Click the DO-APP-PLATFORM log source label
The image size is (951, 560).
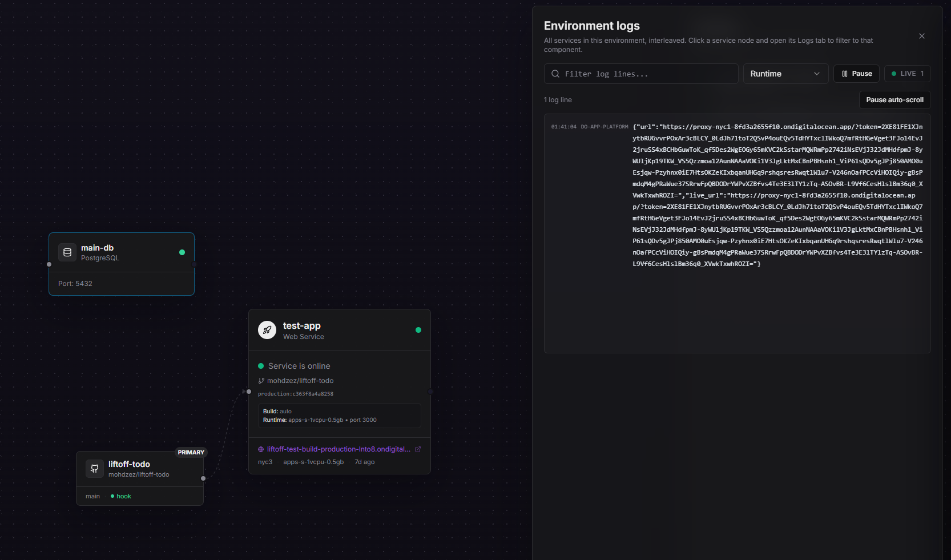coord(605,127)
